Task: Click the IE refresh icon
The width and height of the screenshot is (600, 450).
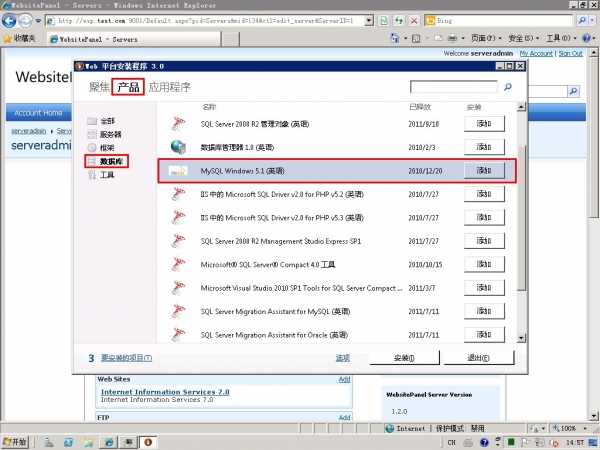Action: pyautogui.click(x=398, y=20)
